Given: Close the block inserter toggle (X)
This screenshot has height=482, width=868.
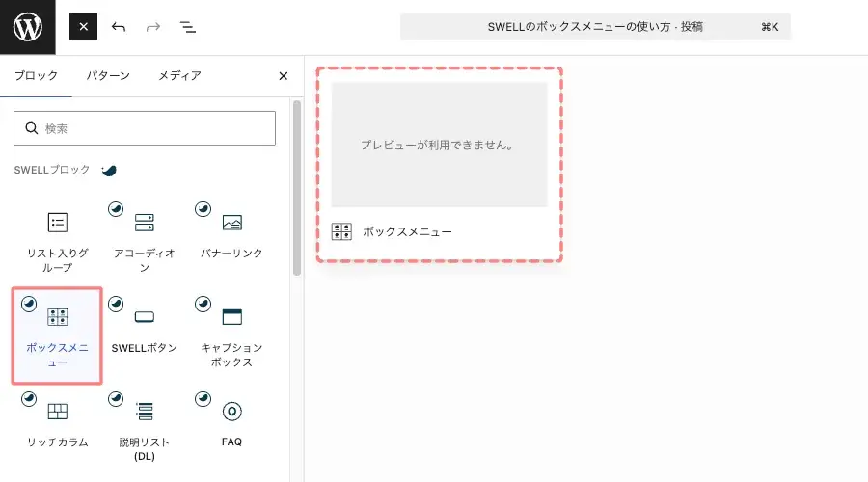Looking at the screenshot, I should (83, 27).
